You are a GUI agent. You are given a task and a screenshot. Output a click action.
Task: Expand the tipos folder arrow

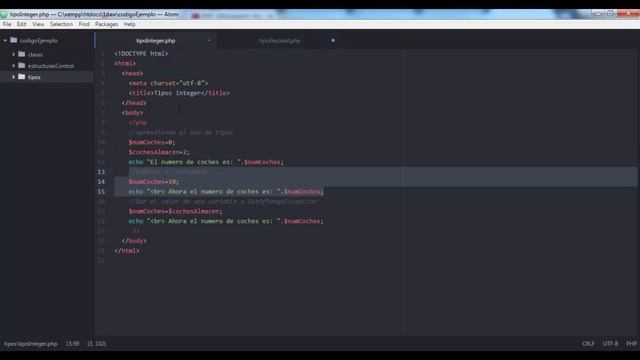coord(13,77)
